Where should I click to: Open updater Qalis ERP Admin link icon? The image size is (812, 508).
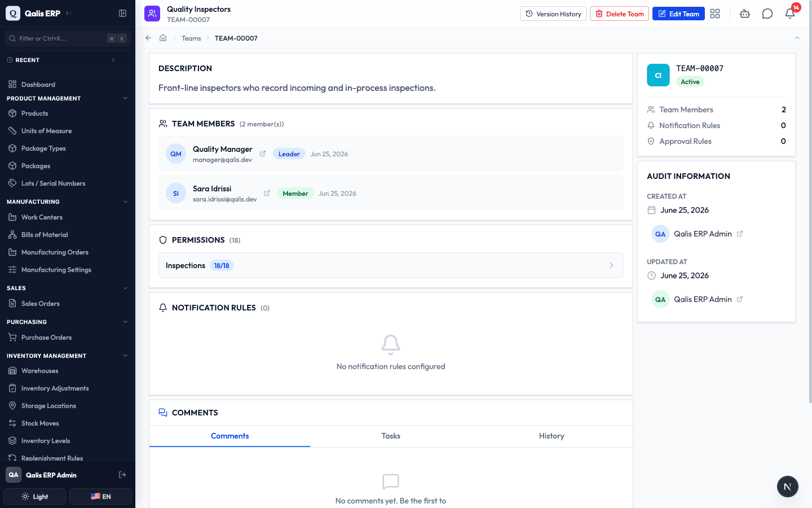click(740, 299)
